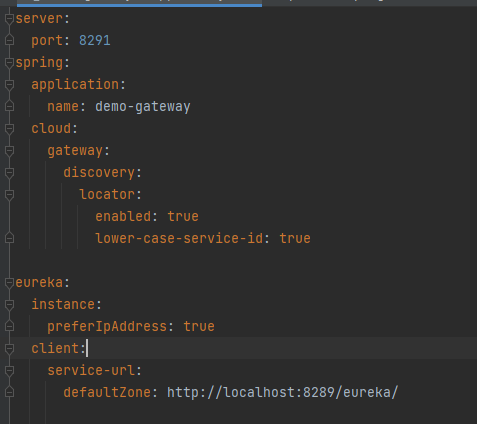Image resolution: width=477 pixels, height=424 pixels.
Task: Collapse the service-url block fold marker
Action: tap(9, 371)
